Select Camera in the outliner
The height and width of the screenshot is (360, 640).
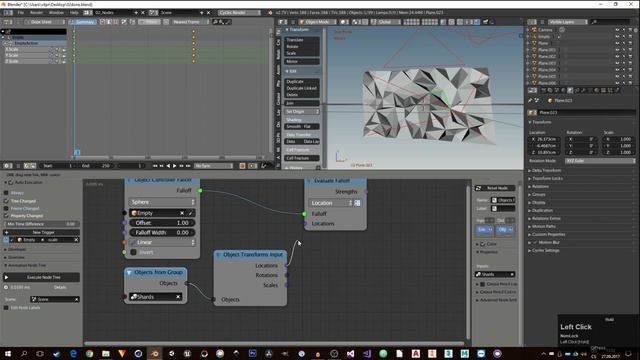[x=545, y=30]
